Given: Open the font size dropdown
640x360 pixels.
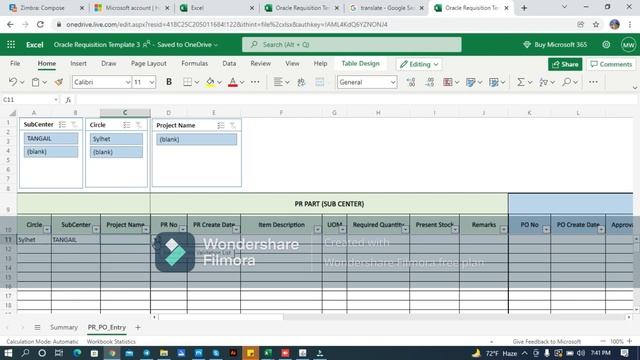Looking at the screenshot, I should pos(152,82).
